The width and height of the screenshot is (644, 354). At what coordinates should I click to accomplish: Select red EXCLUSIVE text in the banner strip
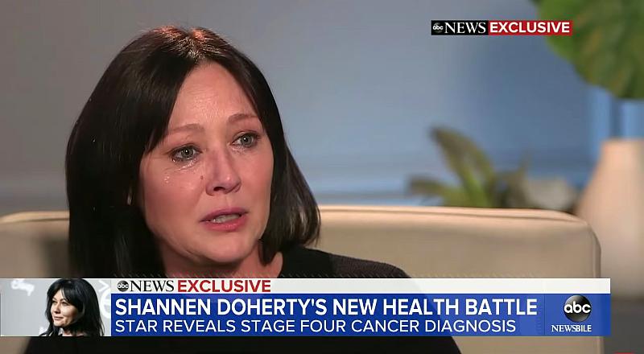coord(224,286)
